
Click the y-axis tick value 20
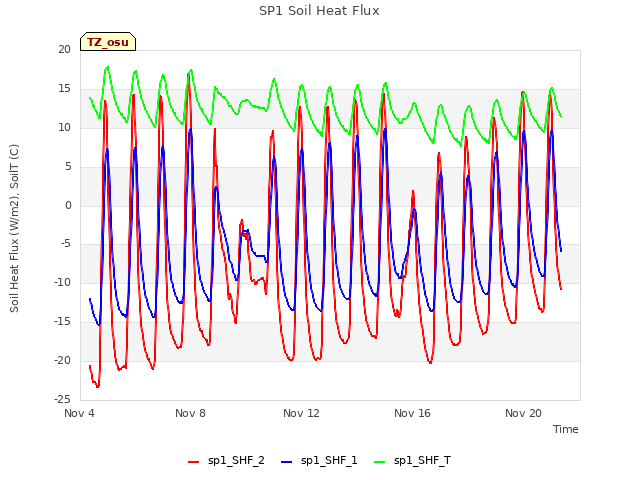tap(64, 49)
